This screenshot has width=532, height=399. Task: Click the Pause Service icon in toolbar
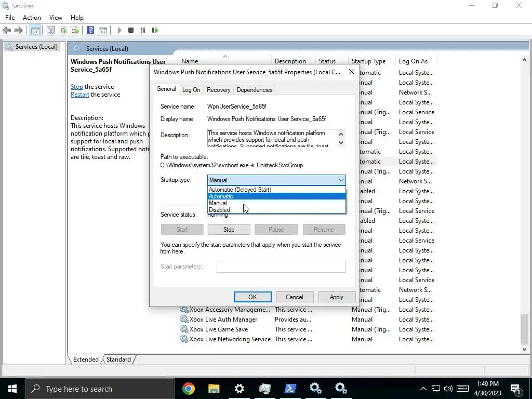point(143,30)
